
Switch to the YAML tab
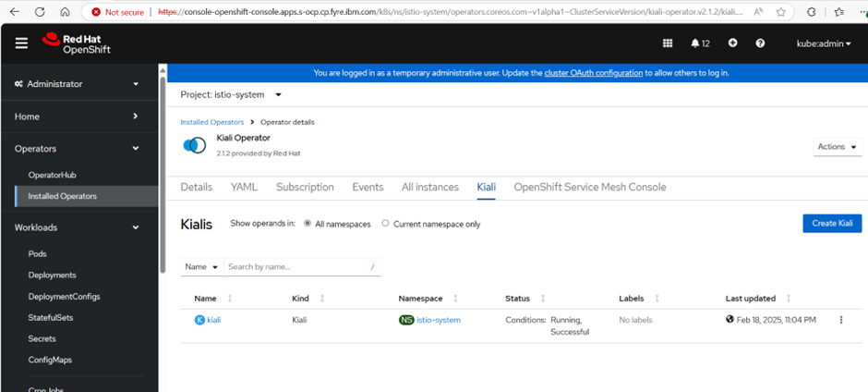pos(244,187)
